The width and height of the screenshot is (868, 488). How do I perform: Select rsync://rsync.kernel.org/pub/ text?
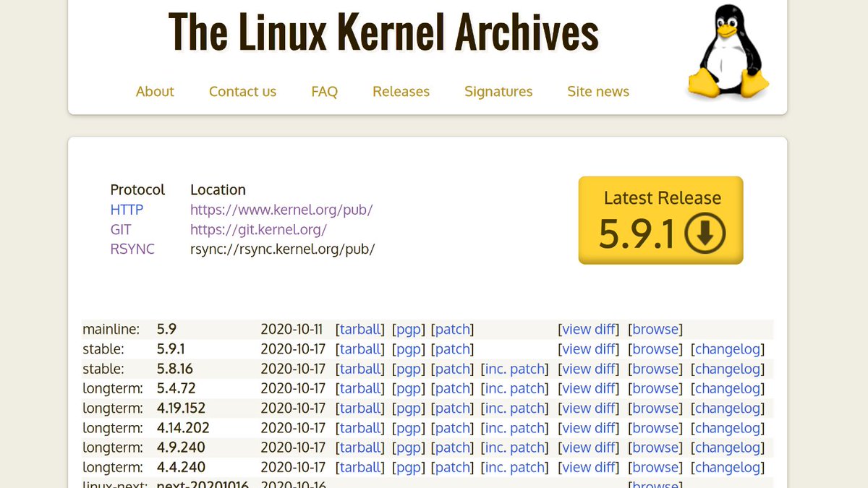tap(282, 249)
